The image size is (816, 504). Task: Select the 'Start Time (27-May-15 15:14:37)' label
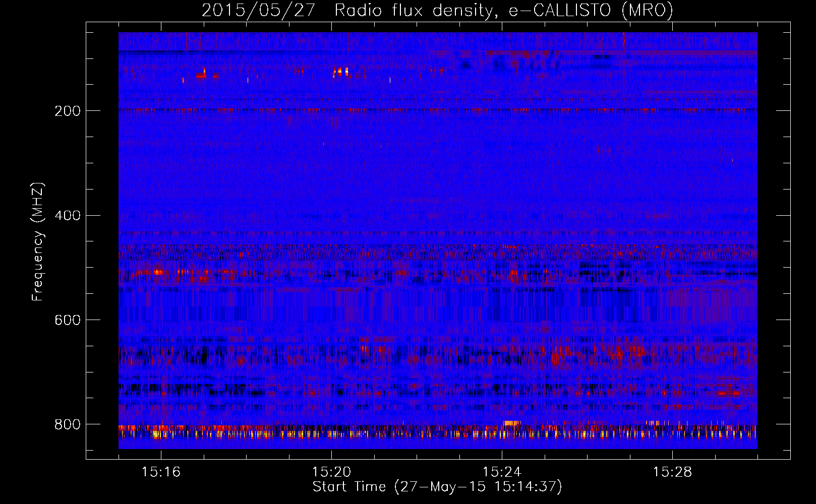point(437,487)
